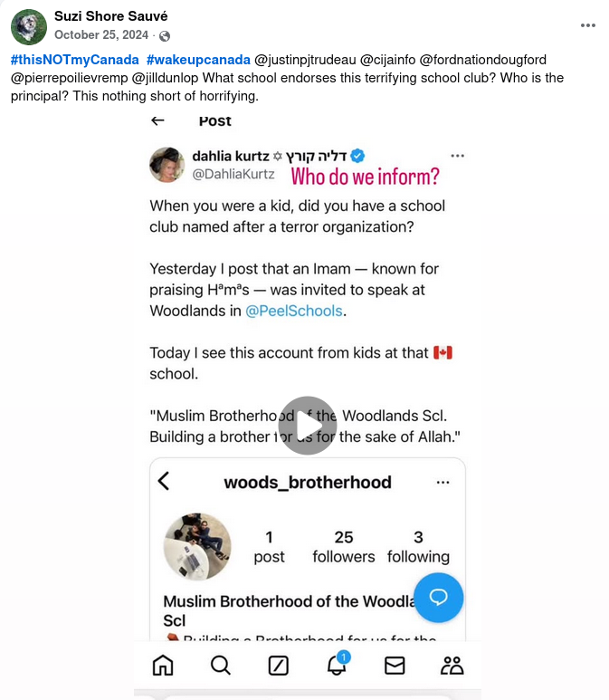This screenshot has width=609, height=700.
Task: Click the public audience globe icon
Action: [x=165, y=35]
